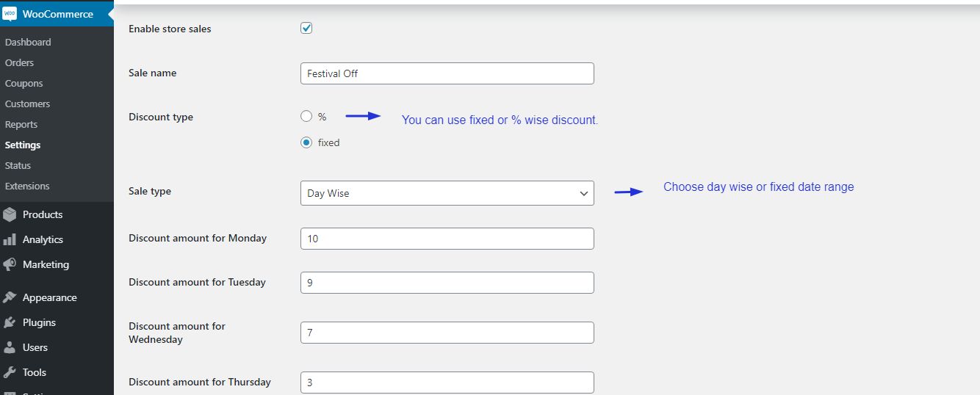Click the Appearance paintbrush icon
Screen dimensions: 980x395
[10, 297]
